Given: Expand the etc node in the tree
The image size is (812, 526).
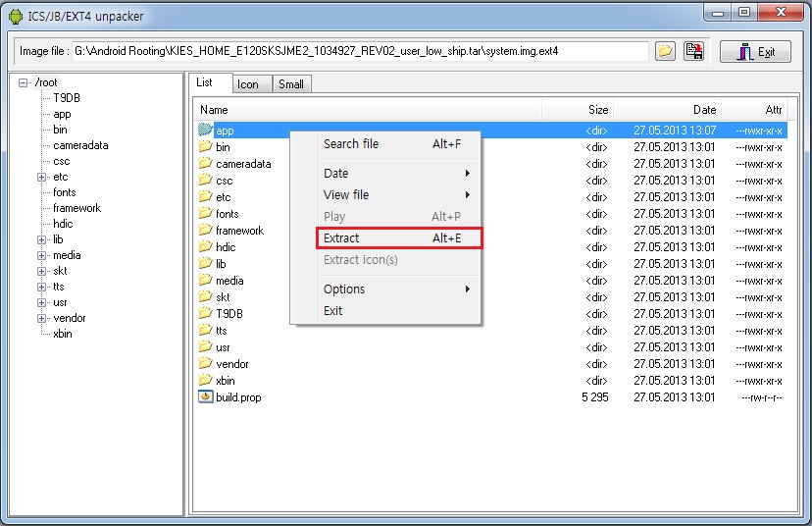Looking at the screenshot, I should 42,177.
